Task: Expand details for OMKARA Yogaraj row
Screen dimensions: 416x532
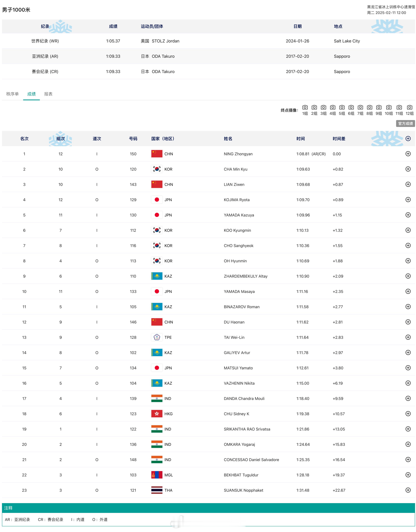Action: tap(408, 444)
